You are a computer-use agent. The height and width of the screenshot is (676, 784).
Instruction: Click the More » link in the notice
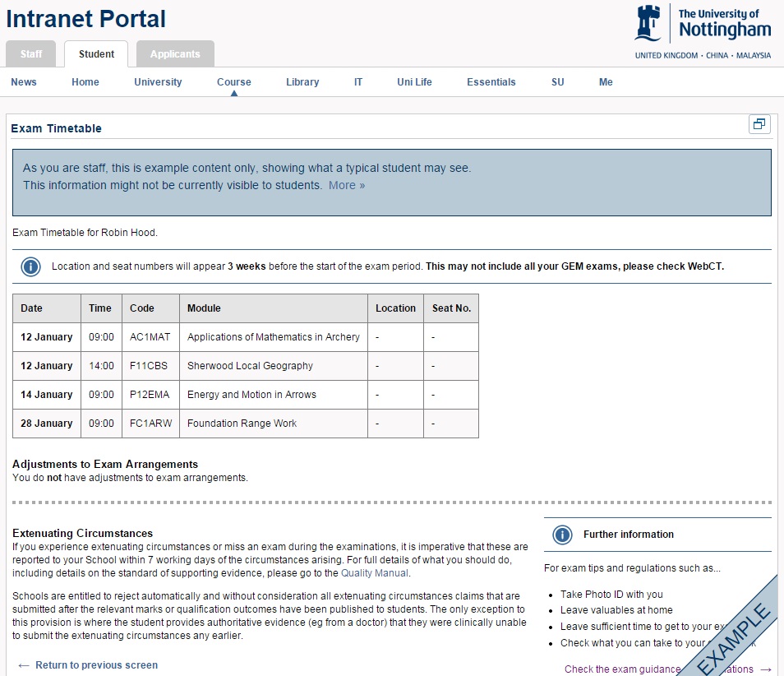(x=347, y=186)
